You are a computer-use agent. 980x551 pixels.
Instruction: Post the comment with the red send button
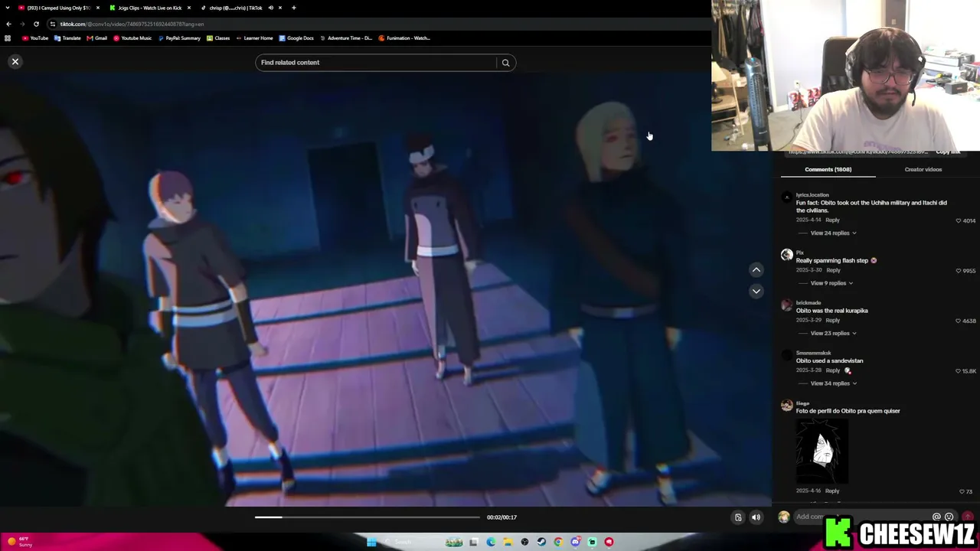(968, 517)
